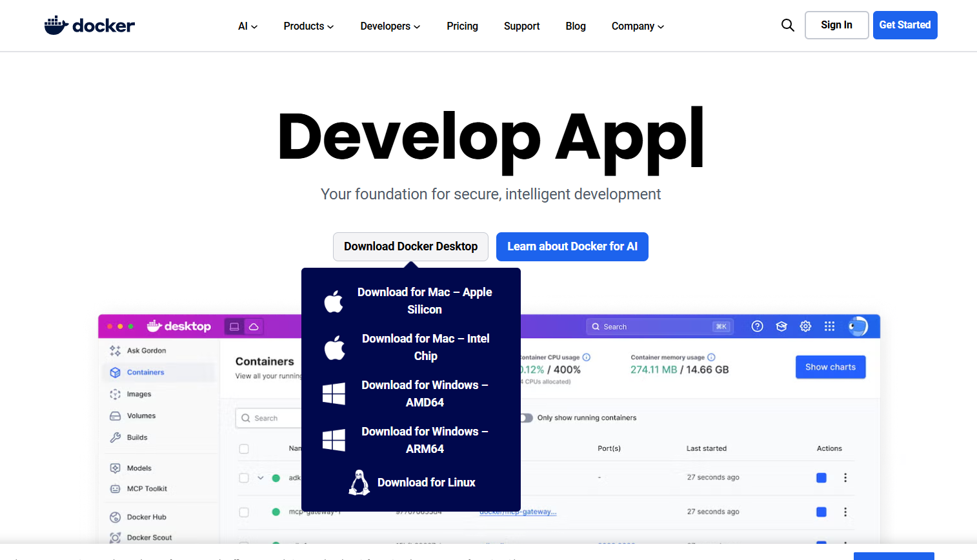Click the docker/mcp-gateway link in table
Screen dimensions: 977x560
[x=518, y=512]
